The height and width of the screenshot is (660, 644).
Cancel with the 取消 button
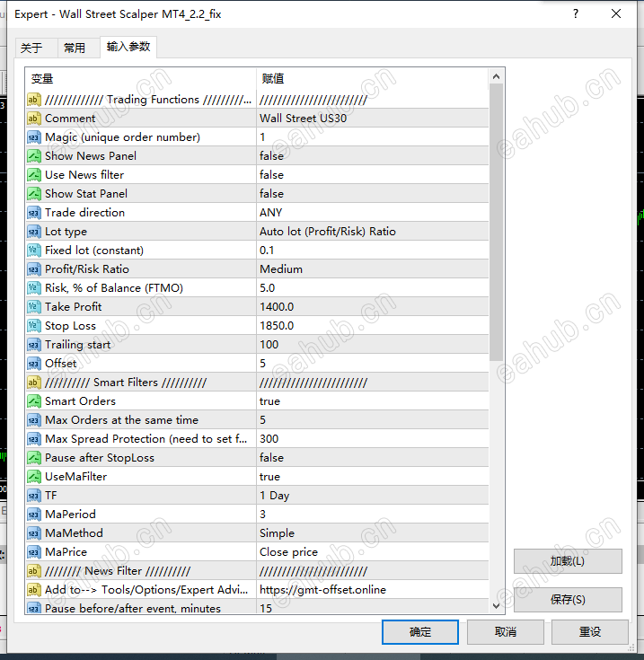click(506, 632)
